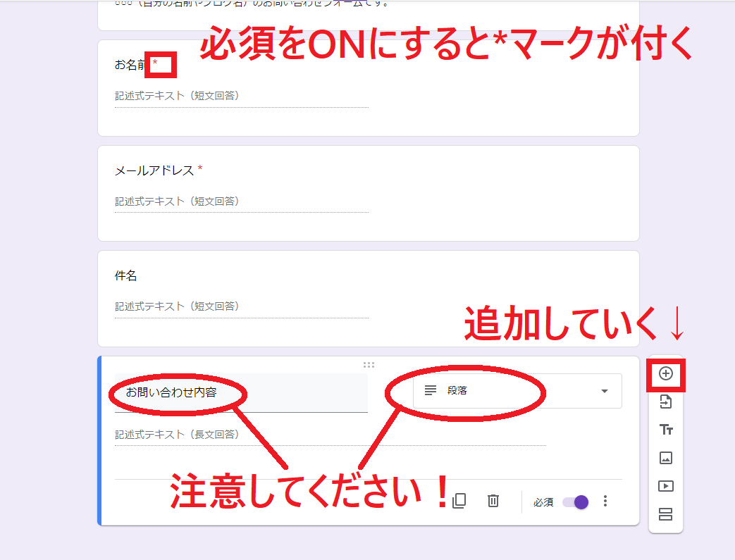
Task: Add a new section with the section icon
Action: click(x=665, y=514)
